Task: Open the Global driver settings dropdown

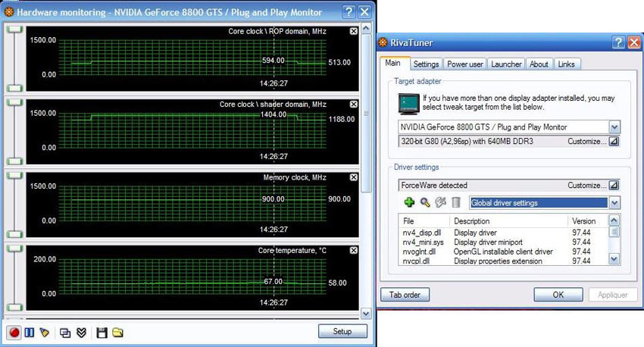Action: coord(614,202)
